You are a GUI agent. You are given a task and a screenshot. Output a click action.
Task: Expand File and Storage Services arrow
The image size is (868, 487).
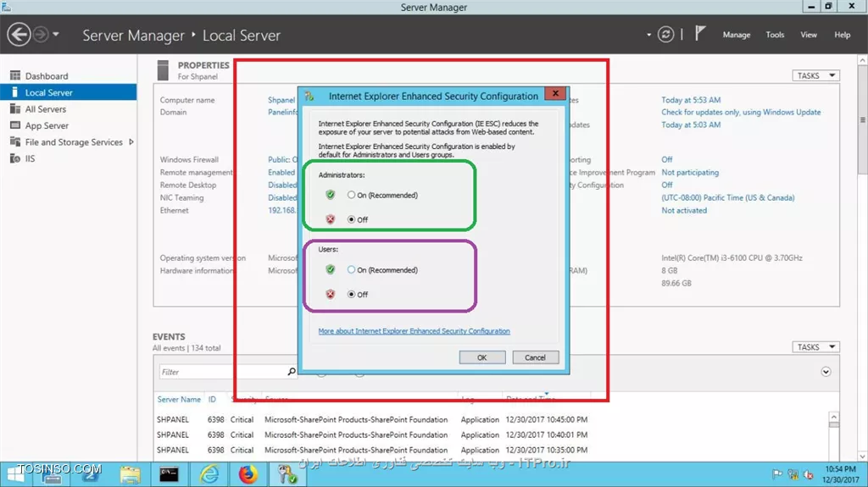(x=131, y=142)
